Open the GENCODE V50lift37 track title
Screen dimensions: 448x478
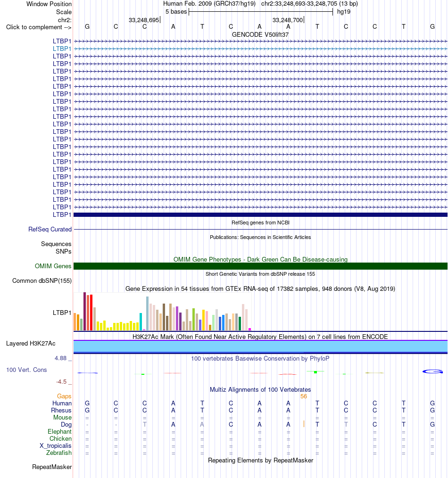(x=260, y=34)
